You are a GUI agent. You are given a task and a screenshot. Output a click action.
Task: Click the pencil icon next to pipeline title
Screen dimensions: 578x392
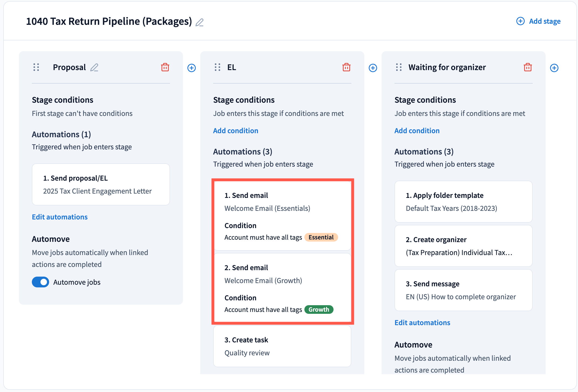pos(199,22)
